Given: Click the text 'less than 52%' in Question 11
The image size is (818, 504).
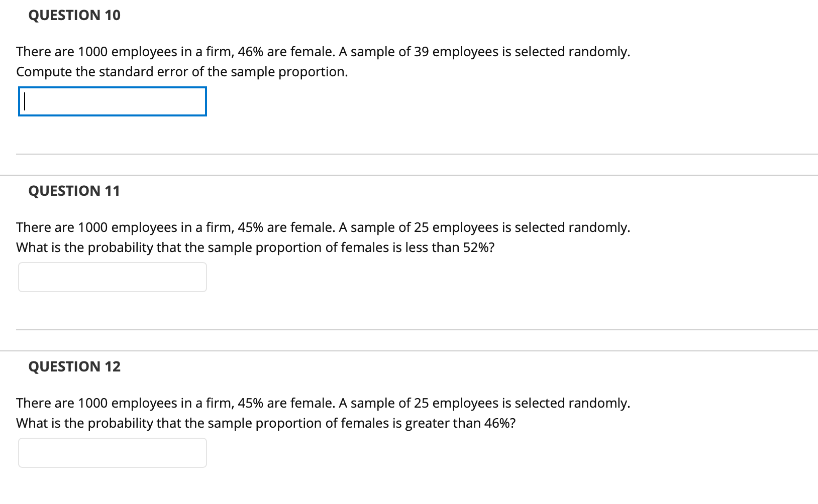Looking at the screenshot, I should [x=447, y=247].
